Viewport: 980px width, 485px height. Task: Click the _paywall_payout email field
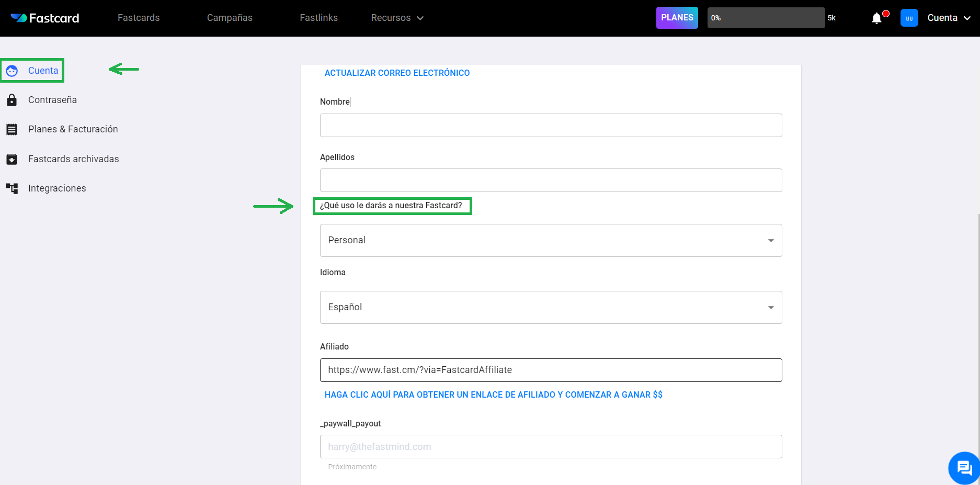click(551, 447)
